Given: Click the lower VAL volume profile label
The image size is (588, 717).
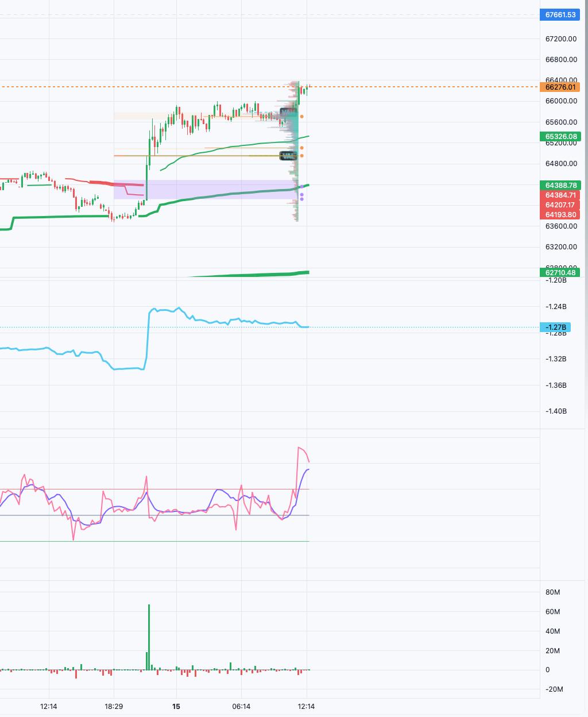Looking at the screenshot, I should click(288, 156).
